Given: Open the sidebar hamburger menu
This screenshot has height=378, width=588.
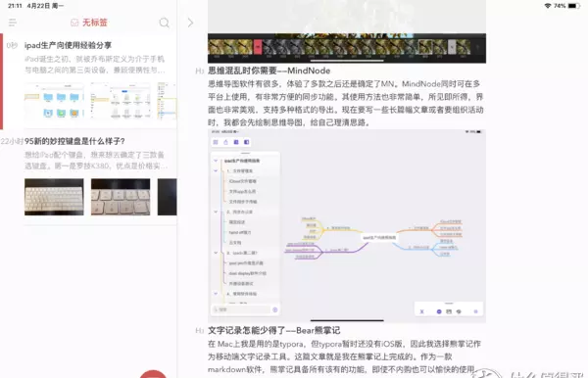Looking at the screenshot, I should (13, 23).
